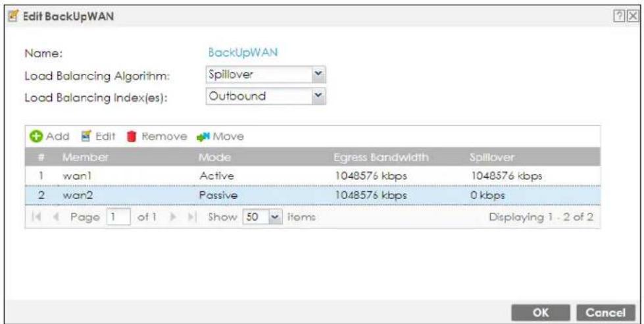Click the Add member button
The image size is (644, 324).
[49, 136]
